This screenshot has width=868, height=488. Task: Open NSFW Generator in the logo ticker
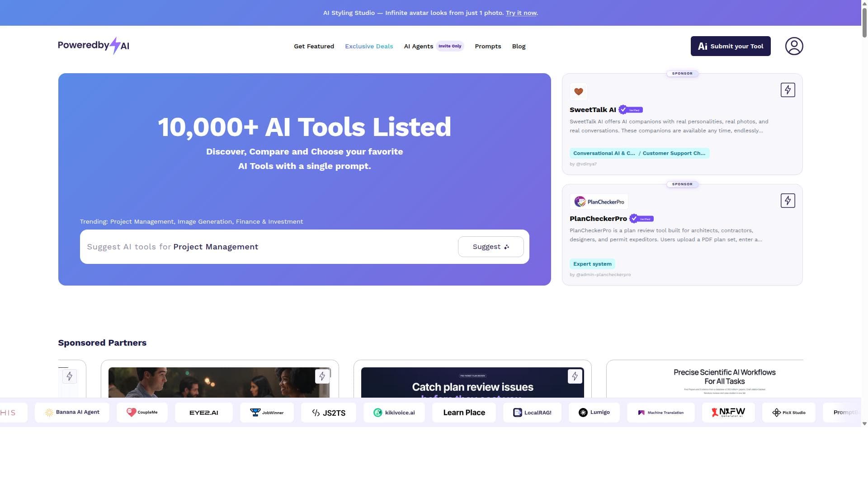pos(728,413)
